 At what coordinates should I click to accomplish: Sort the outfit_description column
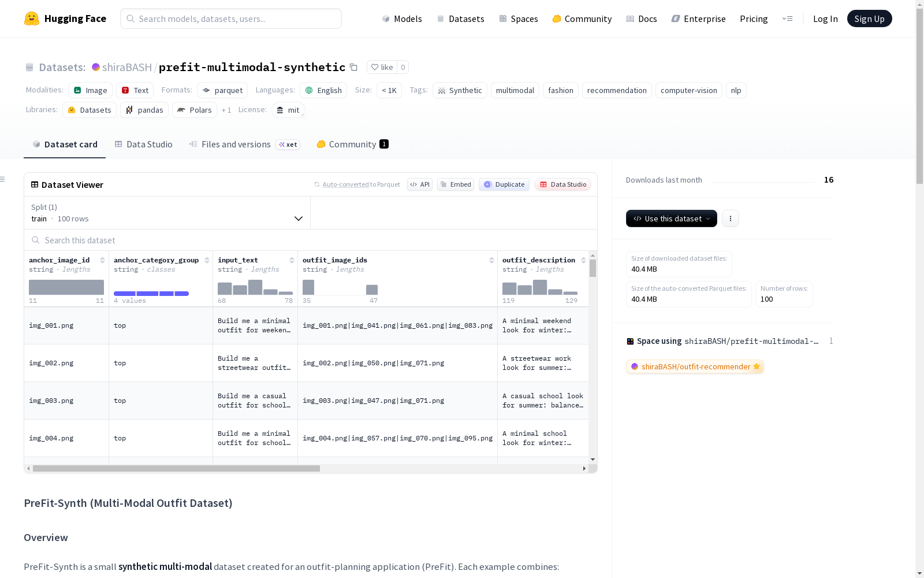583,260
